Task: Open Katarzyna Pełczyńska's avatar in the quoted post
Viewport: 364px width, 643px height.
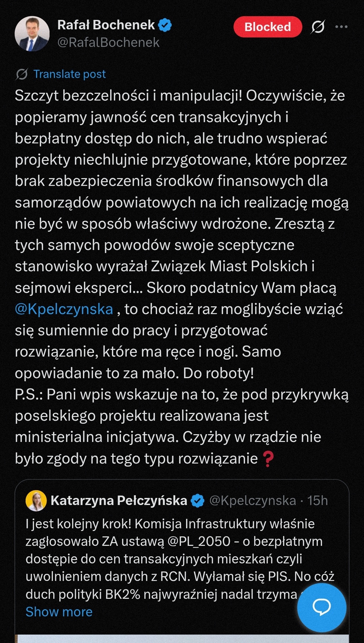Action: click(x=36, y=501)
